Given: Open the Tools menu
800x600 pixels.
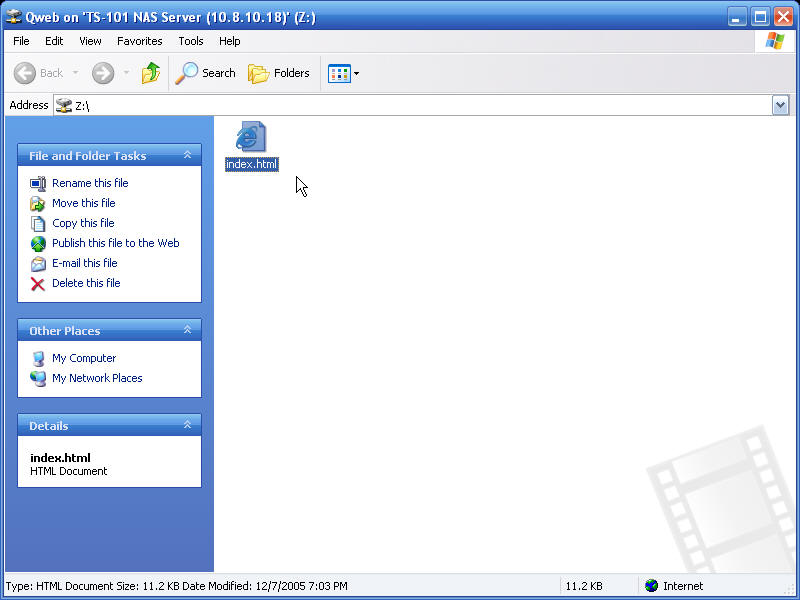Looking at the screenshot, I should tap(190, 41).
